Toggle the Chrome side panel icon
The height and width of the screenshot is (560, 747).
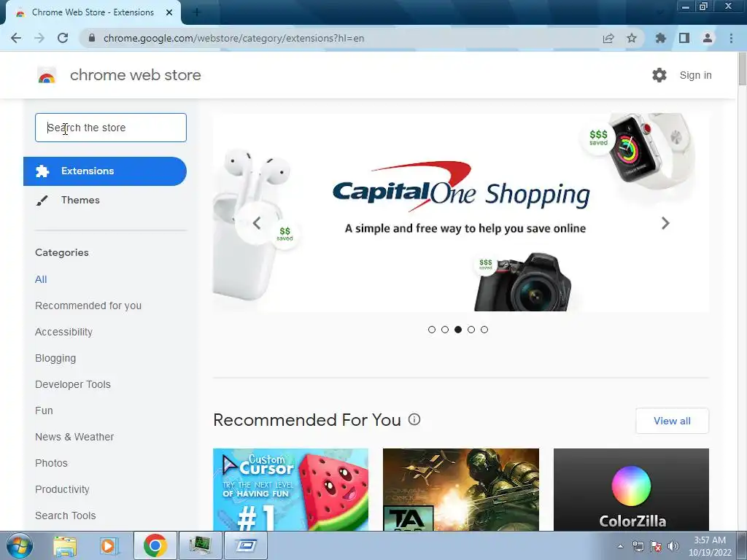click(x=684, y=38)
